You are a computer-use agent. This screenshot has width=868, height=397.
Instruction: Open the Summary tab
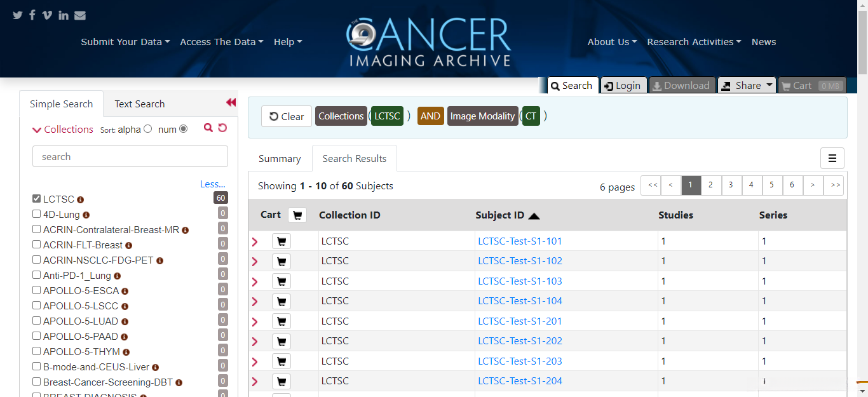(280, 158)
